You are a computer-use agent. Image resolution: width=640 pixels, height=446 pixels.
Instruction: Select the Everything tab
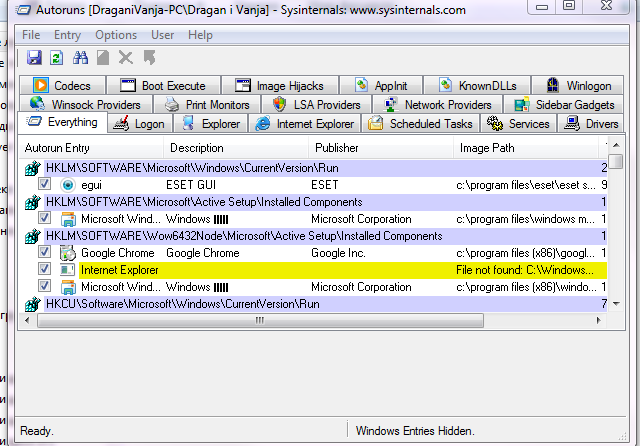[62, 122]
